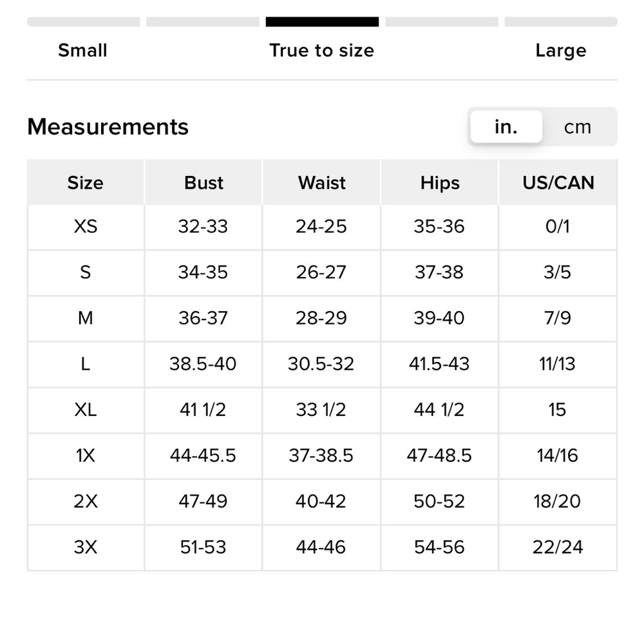This screenshot has width=644, height=644.
Task: Click the 38.5-40 bust cell
Action: pyautogui.click(x=204, y=364)
